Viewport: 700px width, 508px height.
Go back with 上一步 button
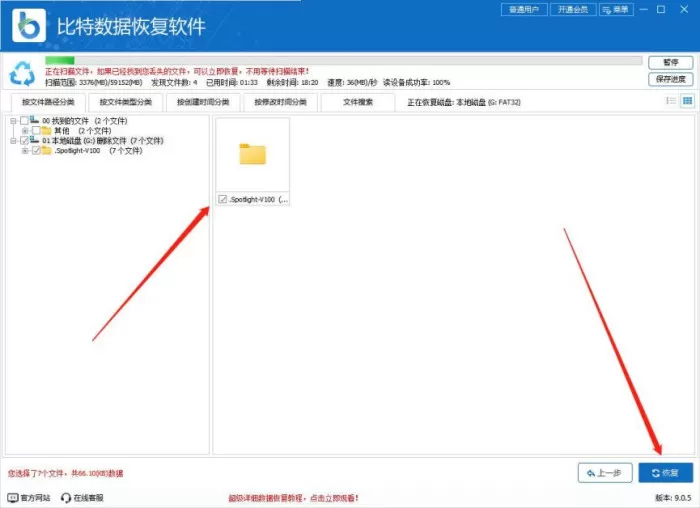(605, 473)
